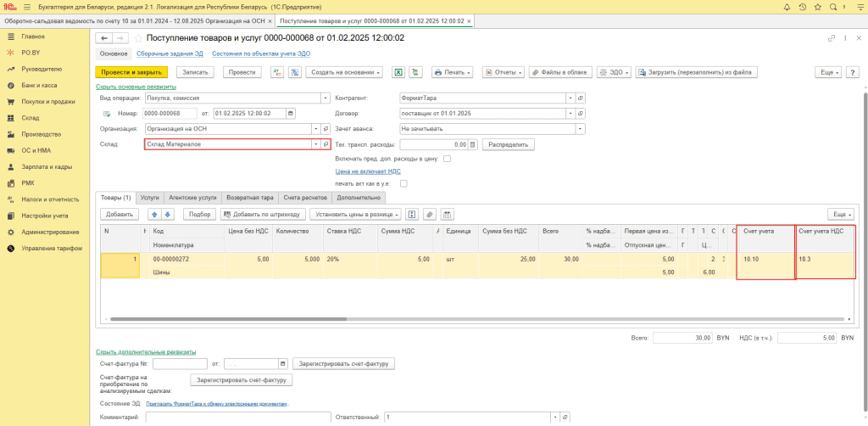Image resolution: width=868 pixels, height=426 pixels.
Task: Open the Отчеты dropdown menu
Action: click(x=504, y=73)
